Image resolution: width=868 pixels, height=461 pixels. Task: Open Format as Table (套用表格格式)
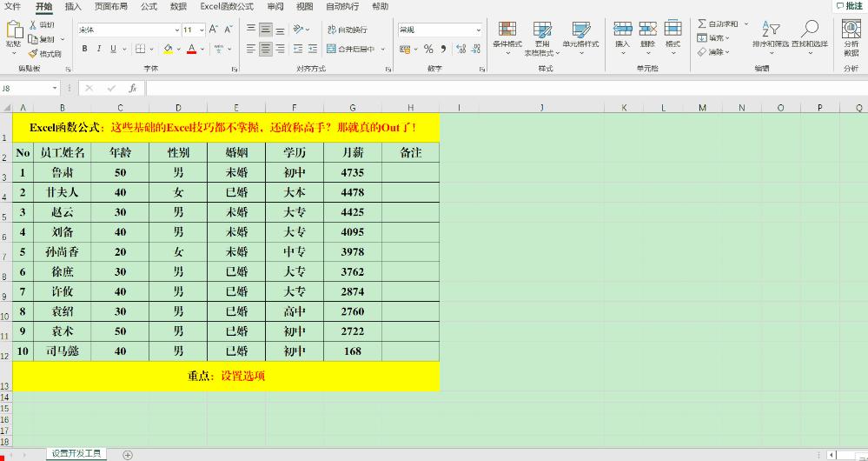542,38
